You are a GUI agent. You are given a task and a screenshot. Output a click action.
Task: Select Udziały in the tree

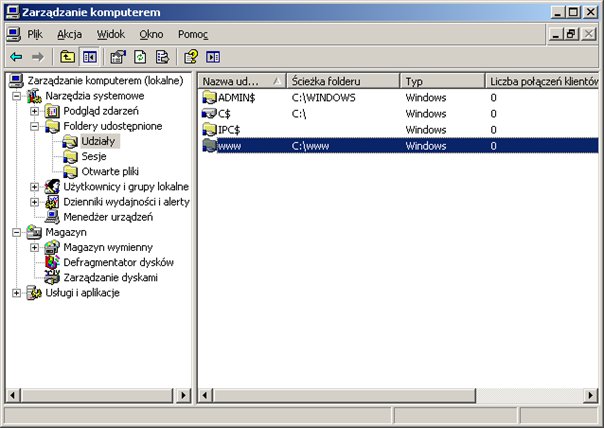coord(98,141)
